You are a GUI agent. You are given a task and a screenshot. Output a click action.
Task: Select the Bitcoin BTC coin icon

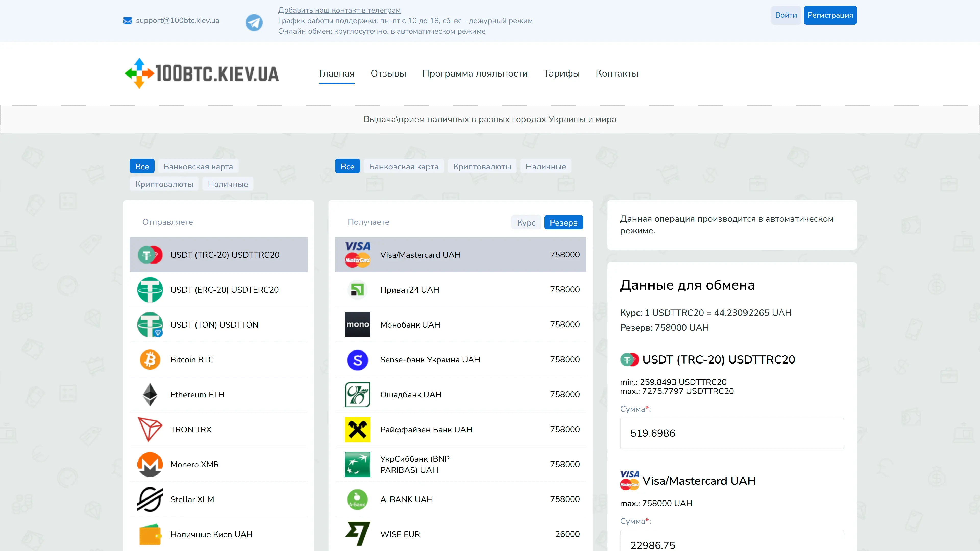pyautogui.click(x=150, y=360)
